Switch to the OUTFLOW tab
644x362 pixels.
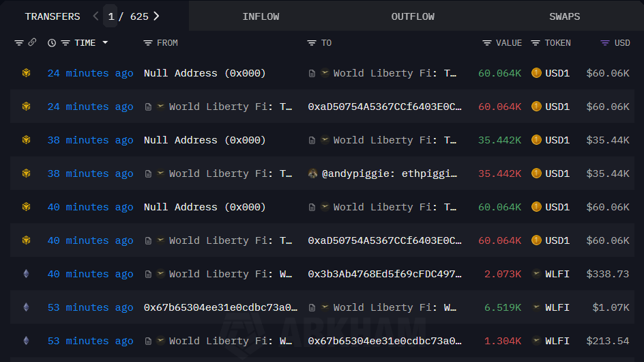[413, 16]
